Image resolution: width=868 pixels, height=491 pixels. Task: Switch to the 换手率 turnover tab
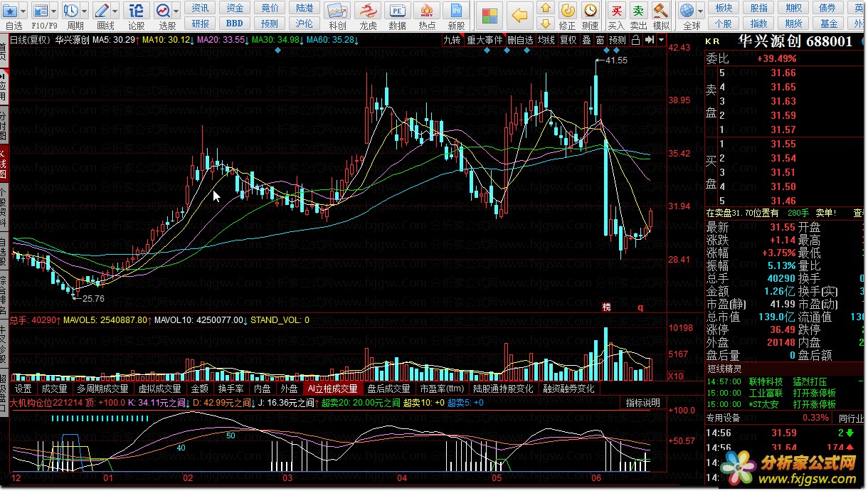[231, 389]
